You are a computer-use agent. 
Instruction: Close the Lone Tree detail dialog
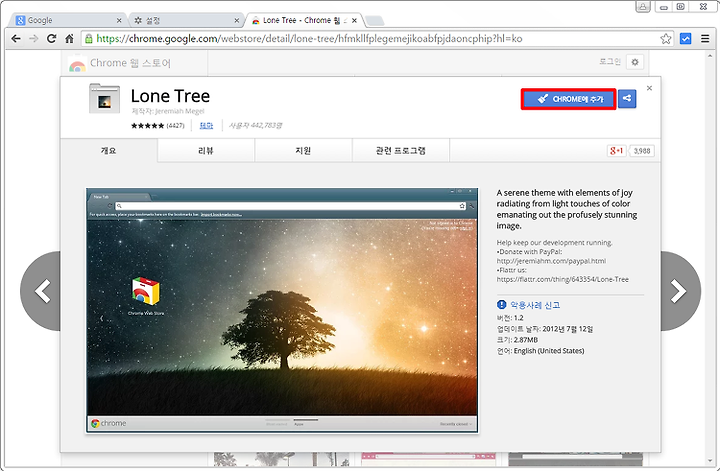click(649, 88)
